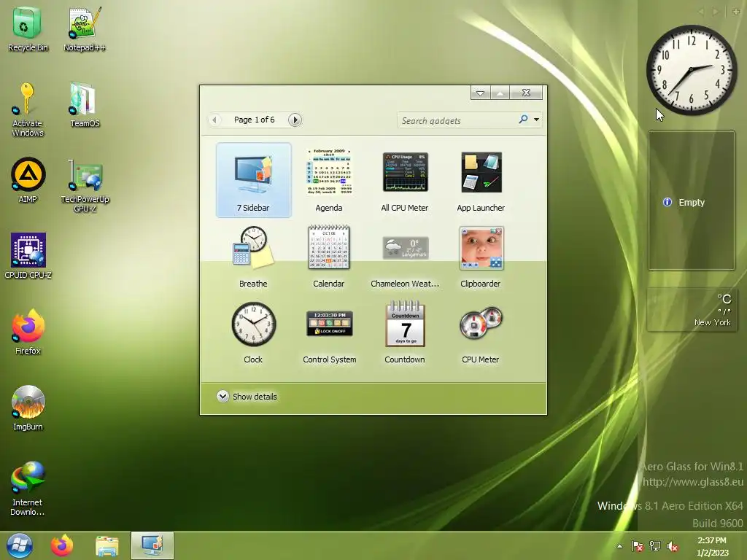
Task: Launch ImgBurn from desktop
Action: (28, 408)
